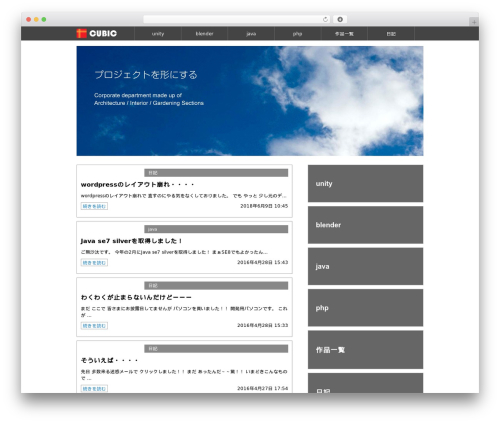Click the round button right of address bar

point(340,19)
